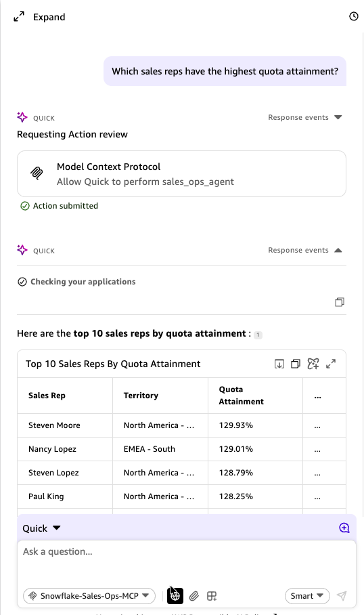Click the sparkle-plus icon in table header

[313, 364]
